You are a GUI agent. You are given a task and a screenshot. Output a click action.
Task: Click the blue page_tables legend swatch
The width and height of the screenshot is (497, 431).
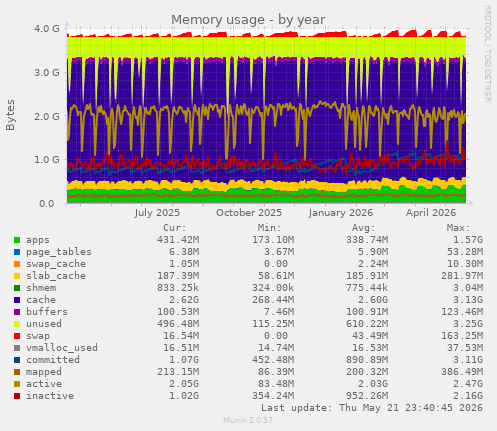point(17,252)
